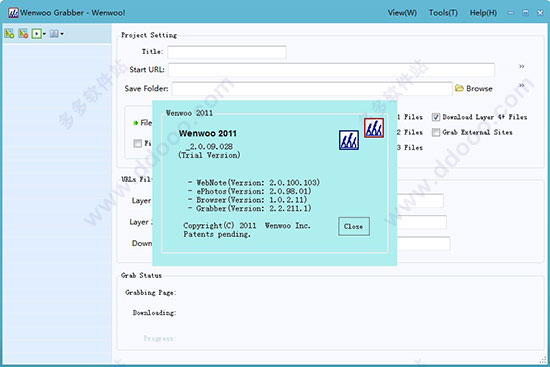Click the 'Copyright(C) 2011 Wenwoo Inc.' text
This screenshot has width=550, height=367.
pos(247,226)
